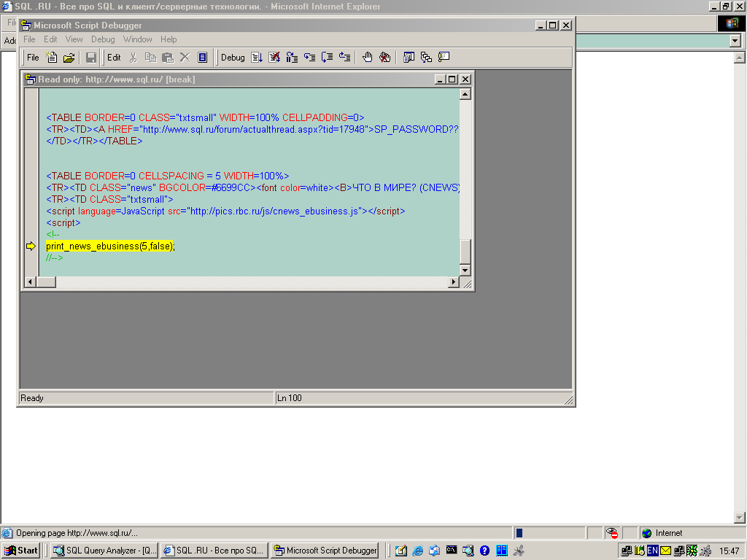Click the 'TABLE BORDER=0 CELLSPACING = 5' line
This screenshot has height=560, width=747.
tap(168, 176)
